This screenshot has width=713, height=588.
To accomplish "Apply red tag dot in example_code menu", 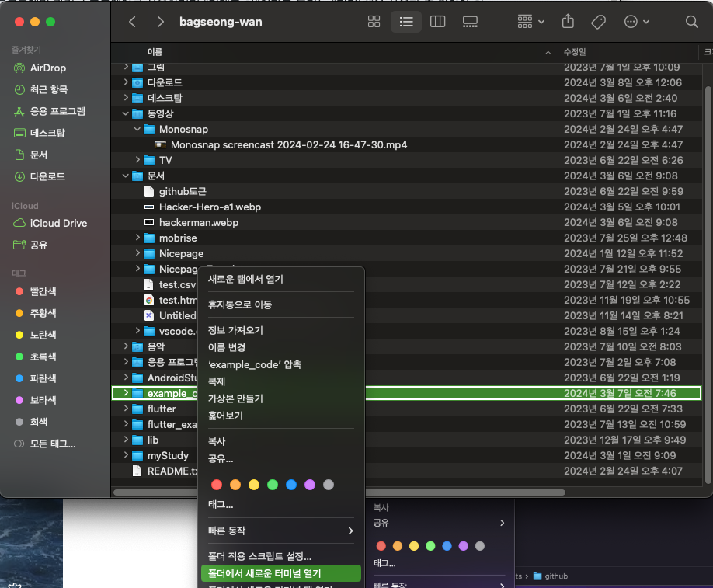I will [217, 485].
